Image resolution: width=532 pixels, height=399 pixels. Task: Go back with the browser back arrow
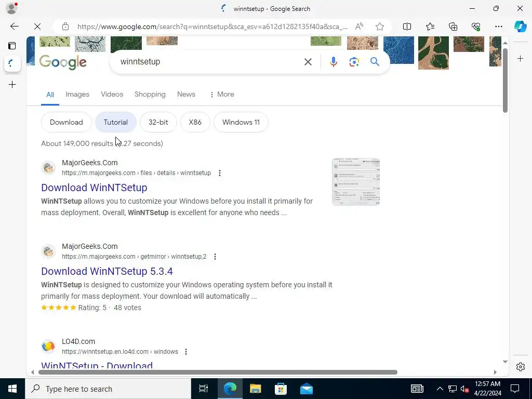pos(14,26)
